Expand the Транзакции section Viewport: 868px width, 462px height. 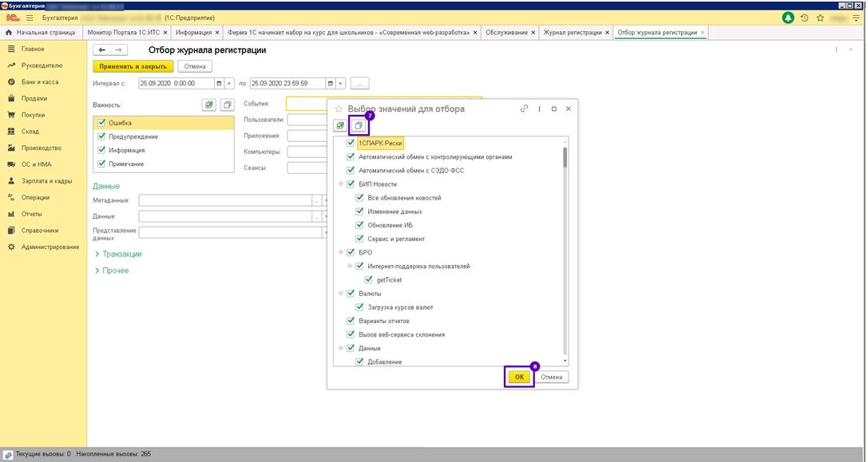[x=118, y=254]
